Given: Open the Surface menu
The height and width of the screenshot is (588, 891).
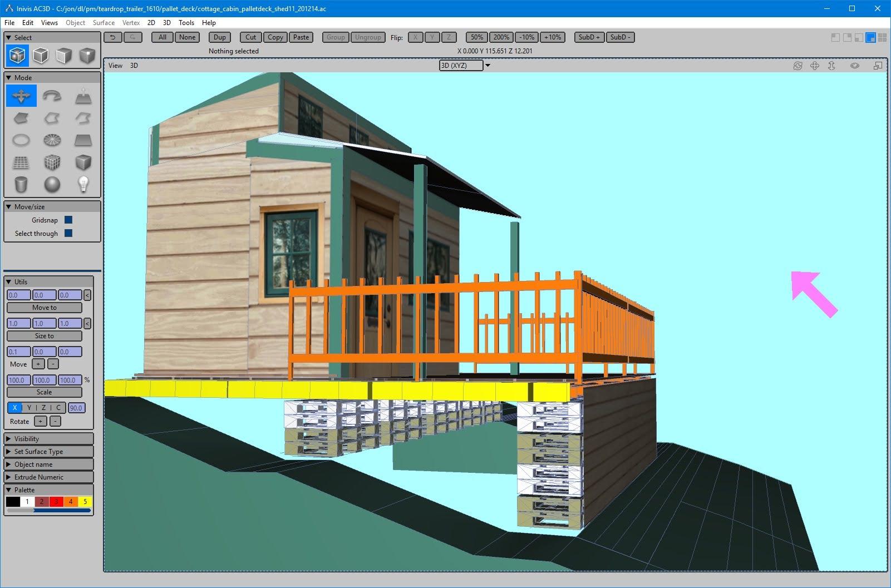Looking at the screenshot, I should (103, 23).
